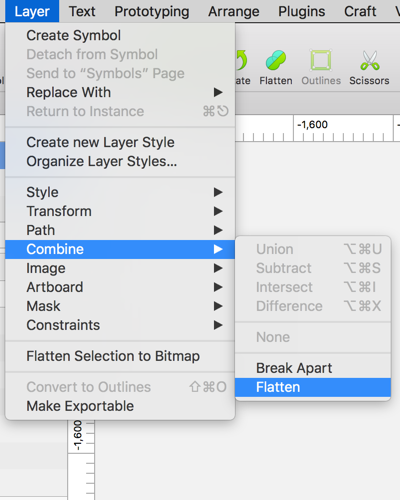Open the Plugins menu
The image size is (400, 500).
point(302,11)
